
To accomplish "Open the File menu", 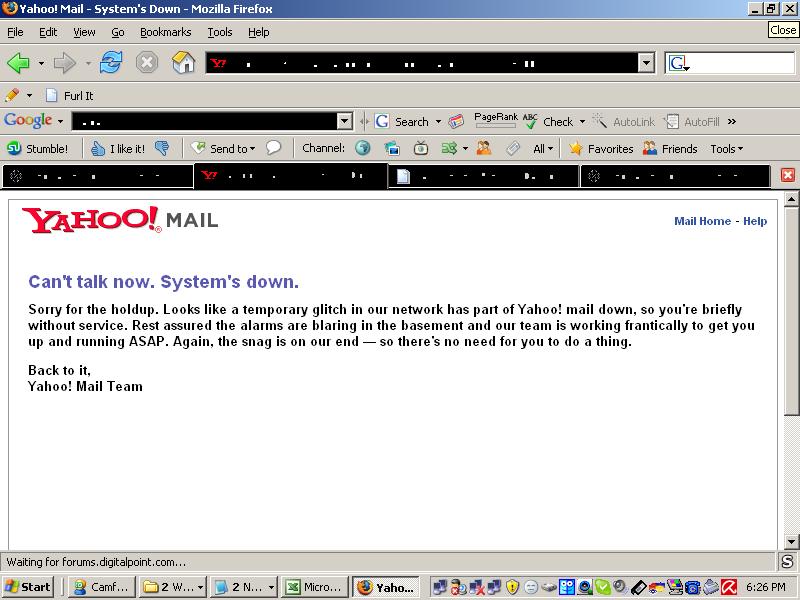I will pyautogui.click(x=15, y=32).
